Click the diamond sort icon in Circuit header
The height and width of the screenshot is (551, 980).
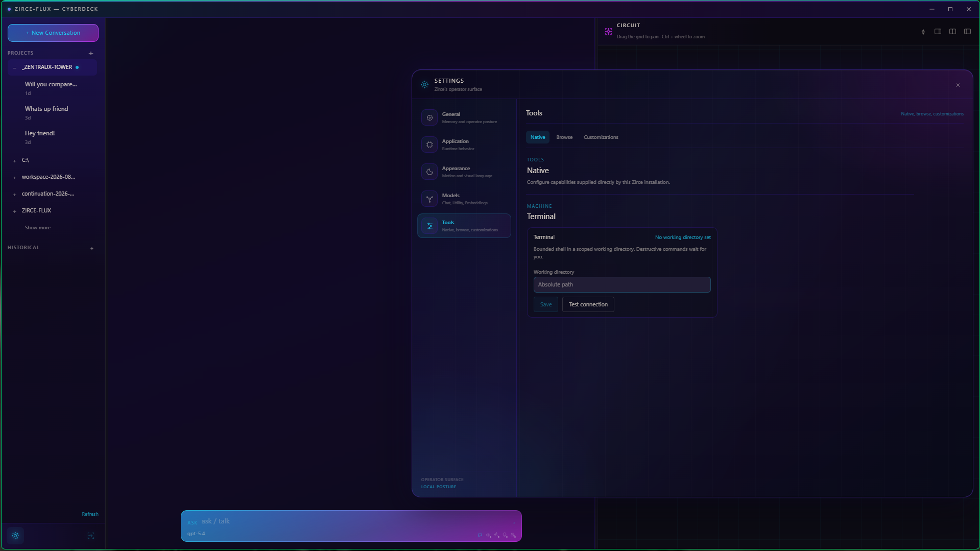(x=923, y=32)
